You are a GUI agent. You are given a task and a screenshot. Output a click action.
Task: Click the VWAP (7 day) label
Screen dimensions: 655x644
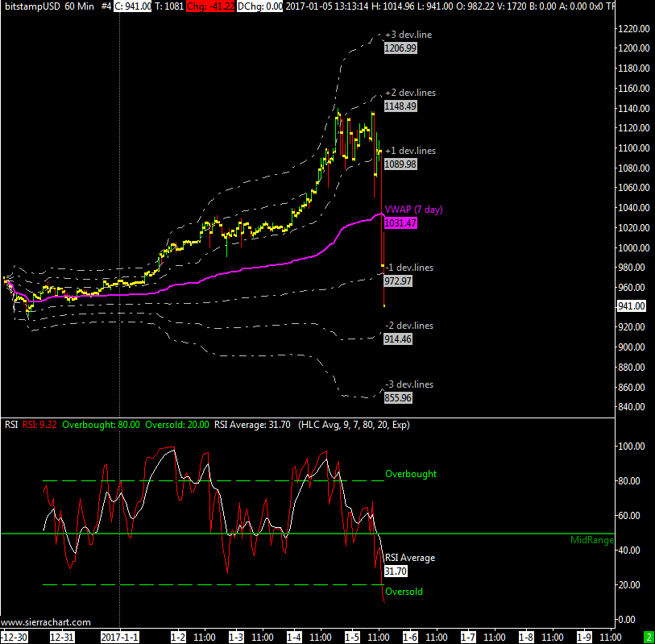413,210
